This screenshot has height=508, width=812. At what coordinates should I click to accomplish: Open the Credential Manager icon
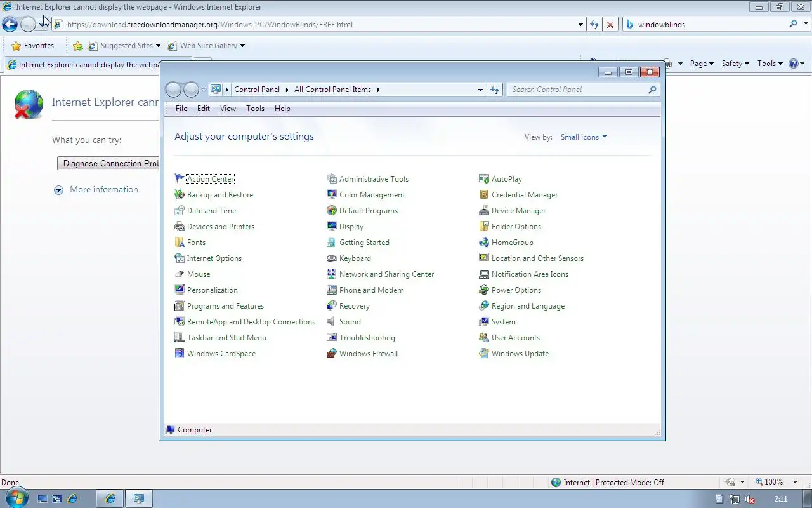click(484, 195)
